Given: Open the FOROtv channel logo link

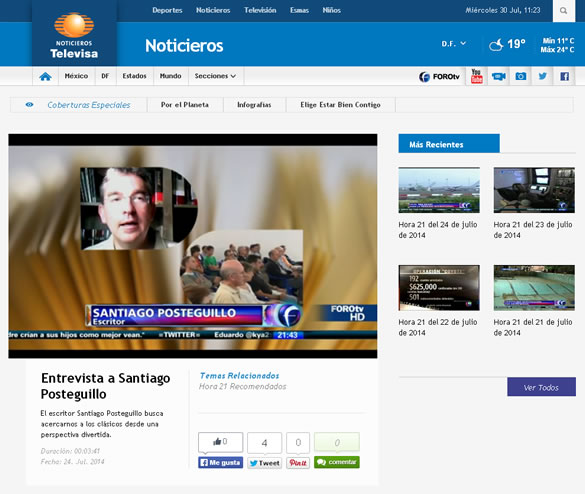Looking at the screenshot, I should coord(439,76).
